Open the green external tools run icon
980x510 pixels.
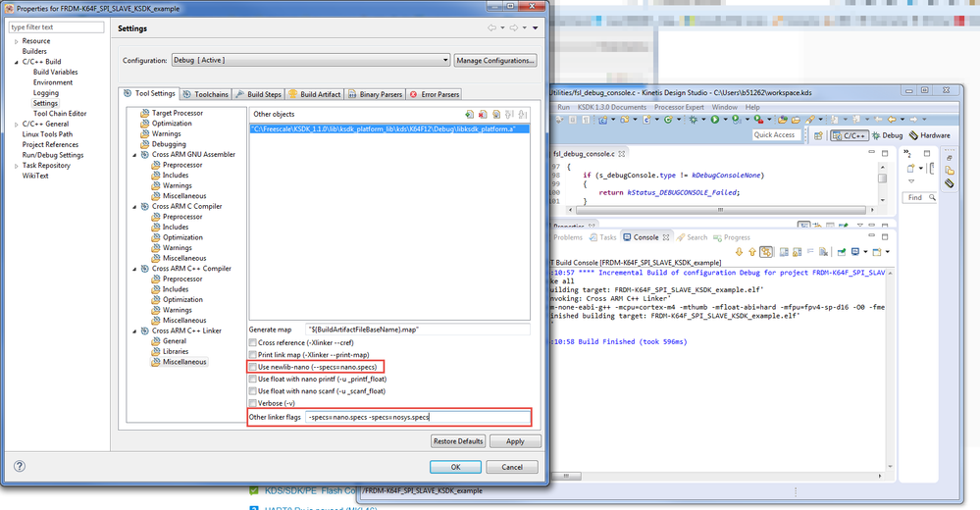pyautogui.click(x=757, y=120)
